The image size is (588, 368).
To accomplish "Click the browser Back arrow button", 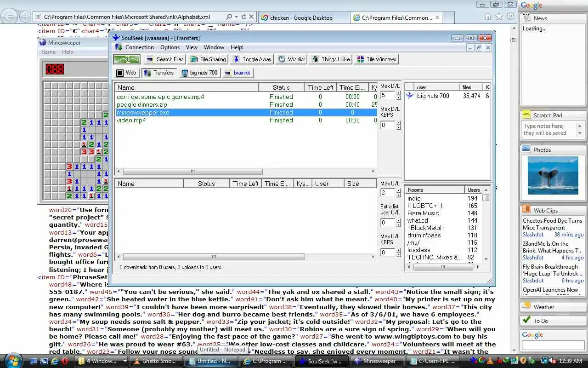I will (x=10, y=17).
